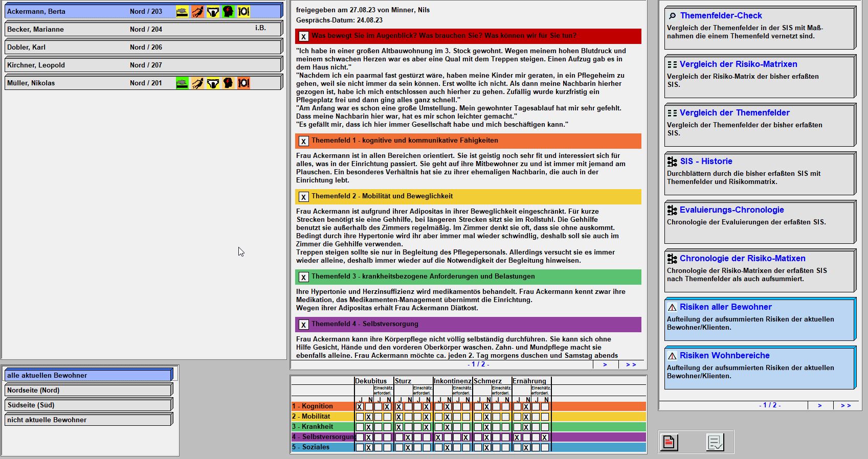This screenshot has height=459, width=868.
Task: Click the 'i.B.' marker on Becker's row
Action: 261,28
